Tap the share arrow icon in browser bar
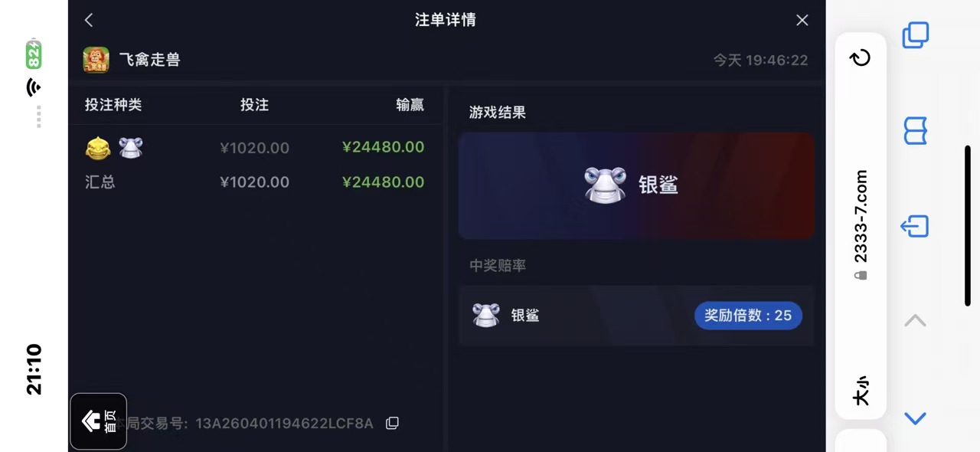The height and width of the screenshot is (452, 980). click(x=915, y=226)
